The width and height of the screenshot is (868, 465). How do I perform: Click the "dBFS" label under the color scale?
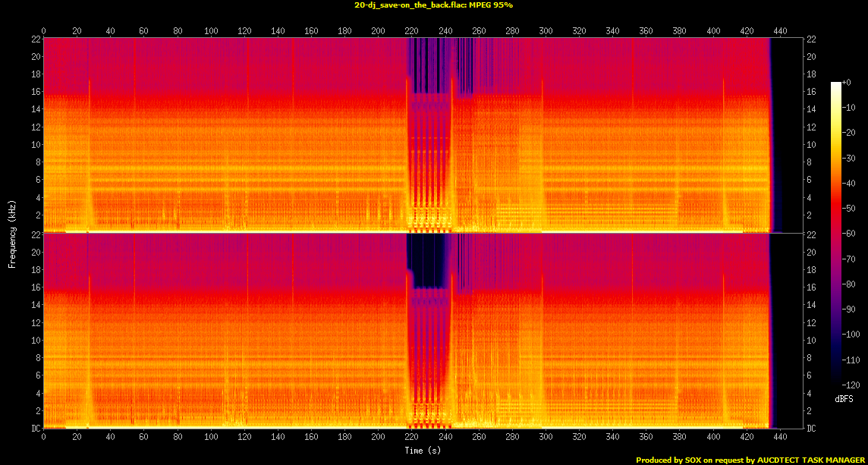point(845,398)
